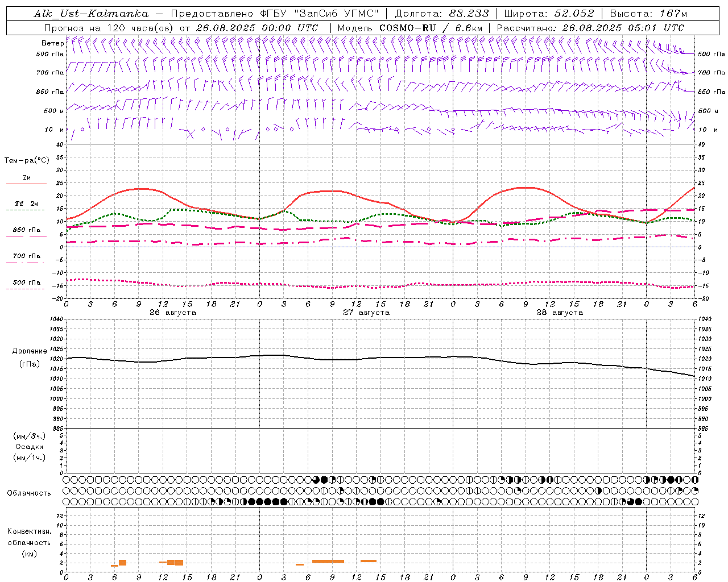Click the model label COSMO-RU / 6.6км
This screenshot has height=582, width=728.
pos(431,28)
